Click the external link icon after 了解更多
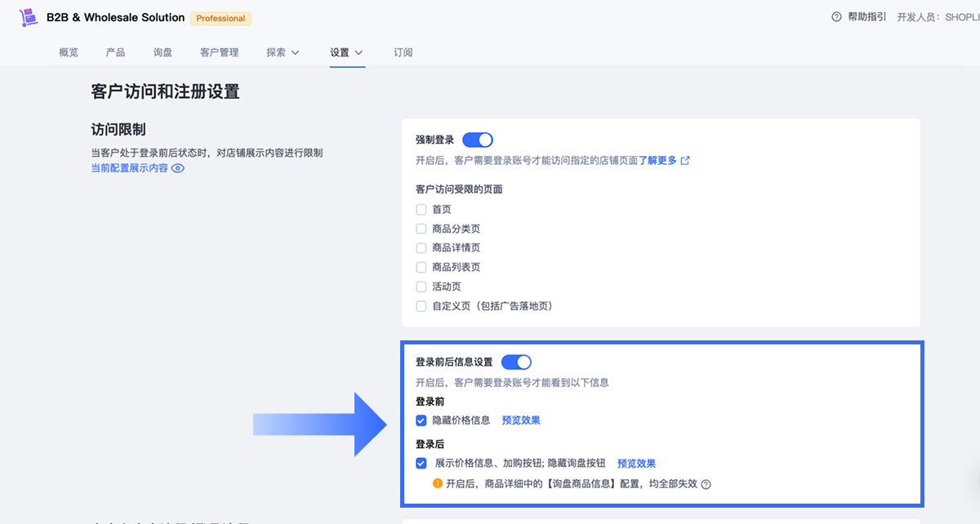The width and height of the screenshot is (980, 524). click(685, 161)
